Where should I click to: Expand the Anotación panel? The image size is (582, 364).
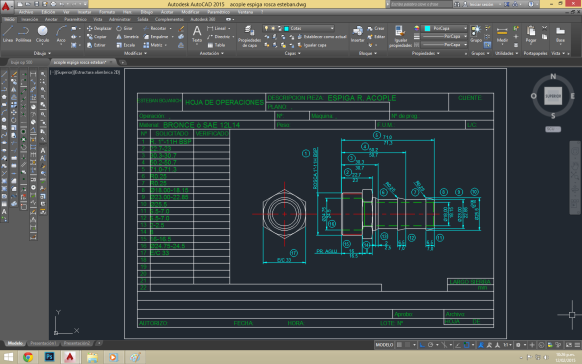point(212,53)
